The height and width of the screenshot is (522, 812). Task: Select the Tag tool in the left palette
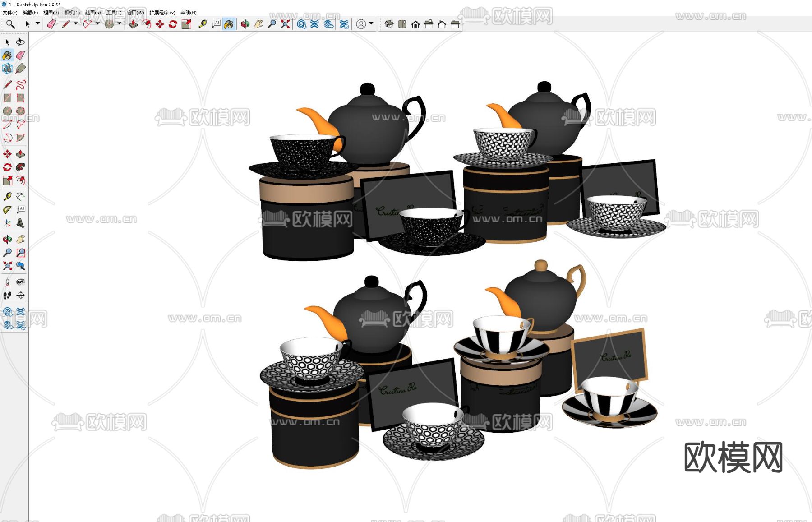pos(20,69)
